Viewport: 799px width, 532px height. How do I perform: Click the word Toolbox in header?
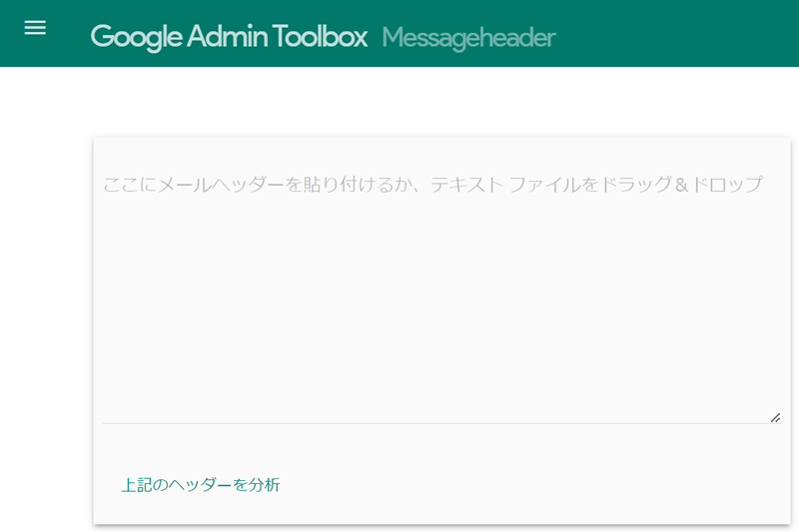[320, 37]
